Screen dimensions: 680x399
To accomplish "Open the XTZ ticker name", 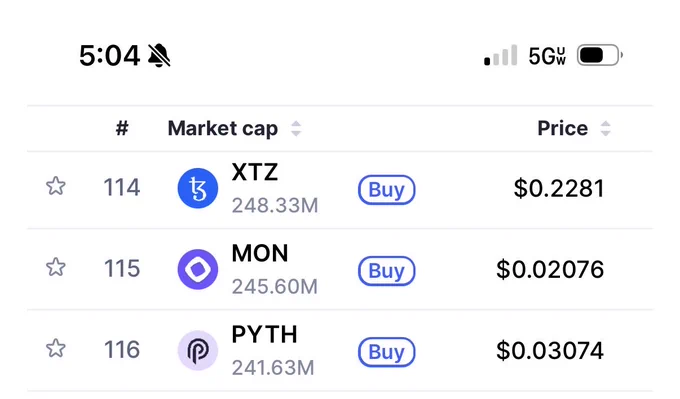I will [x=255, y=172].
